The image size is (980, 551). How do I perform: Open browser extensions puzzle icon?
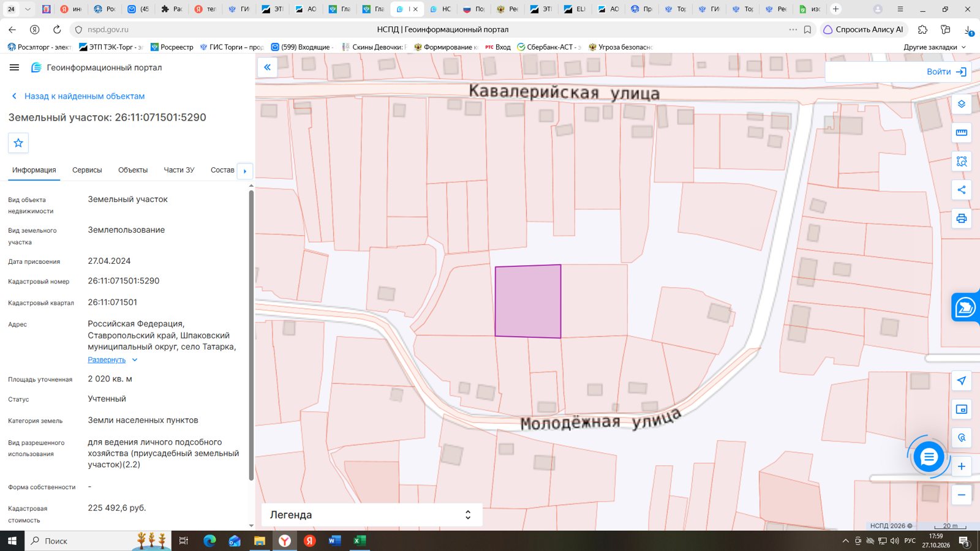[922, 29]
